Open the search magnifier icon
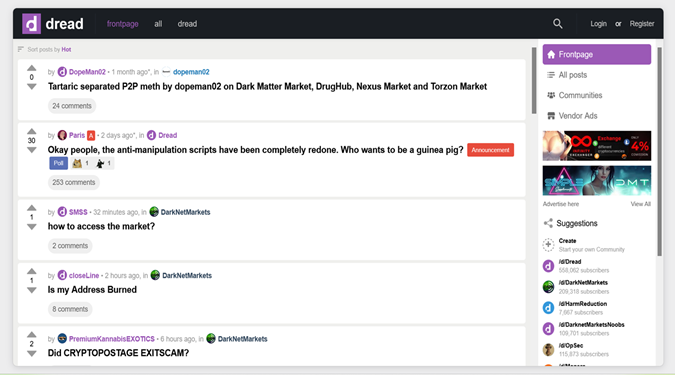This screenshot has width=675, height=375. [x=557, y=24]
